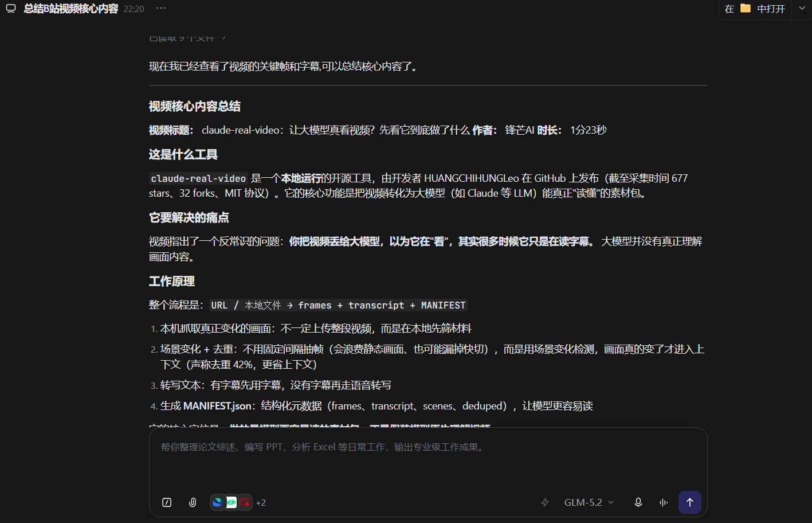Click the 工作原理 heading

pyautogui.click(x=172, y=281)
